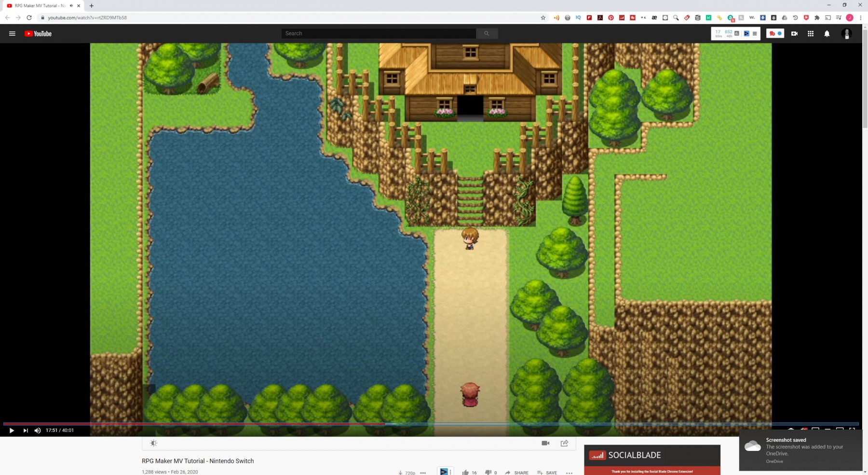This screenshot has width=868, height=475.
Task: Open the three-dot menu beside 720p
Action: [x=423, y=473]
